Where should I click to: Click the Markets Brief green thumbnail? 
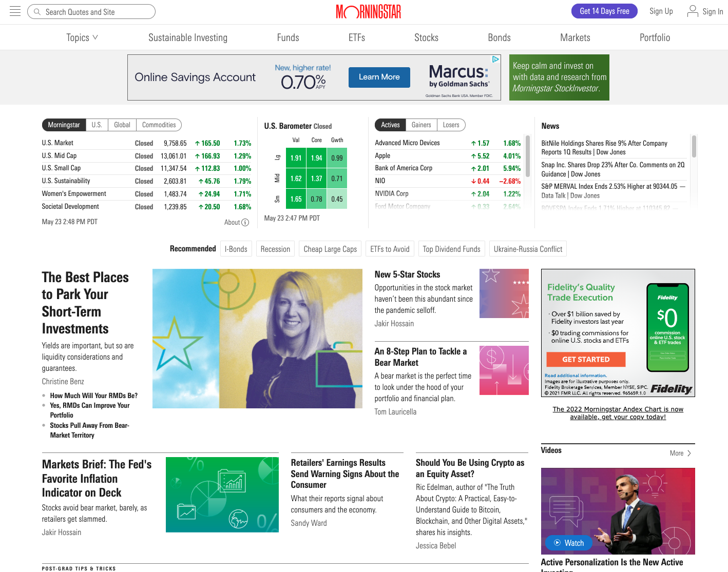(x=222, y=495)
